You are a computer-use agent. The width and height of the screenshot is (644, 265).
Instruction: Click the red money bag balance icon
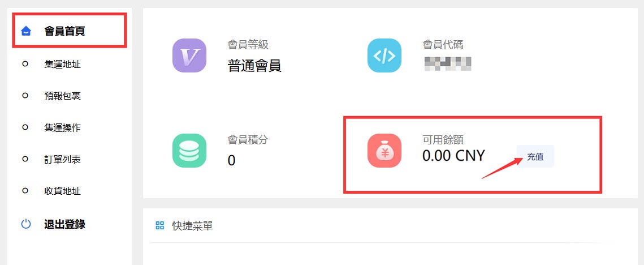coord(384,151)
